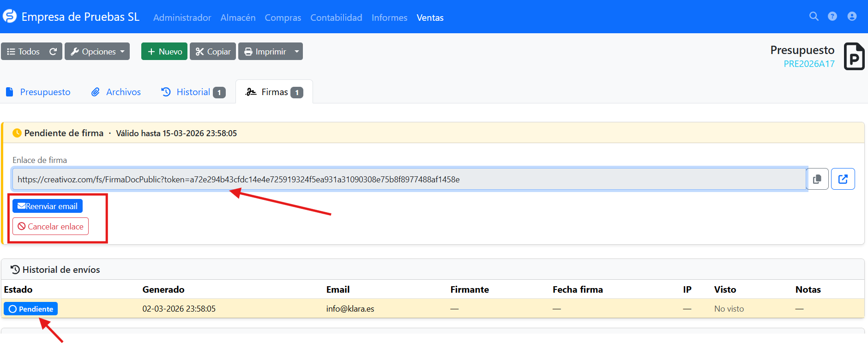Click the search magnifier icon
Screen dimensions: 868x343
pyautogui.click(x=814, y=17)
